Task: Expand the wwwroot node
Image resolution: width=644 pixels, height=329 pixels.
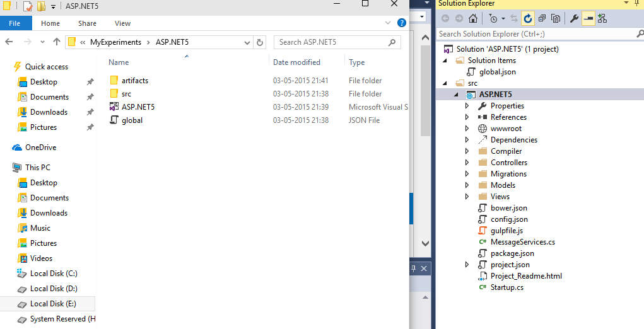Action: tap(467, 129)
